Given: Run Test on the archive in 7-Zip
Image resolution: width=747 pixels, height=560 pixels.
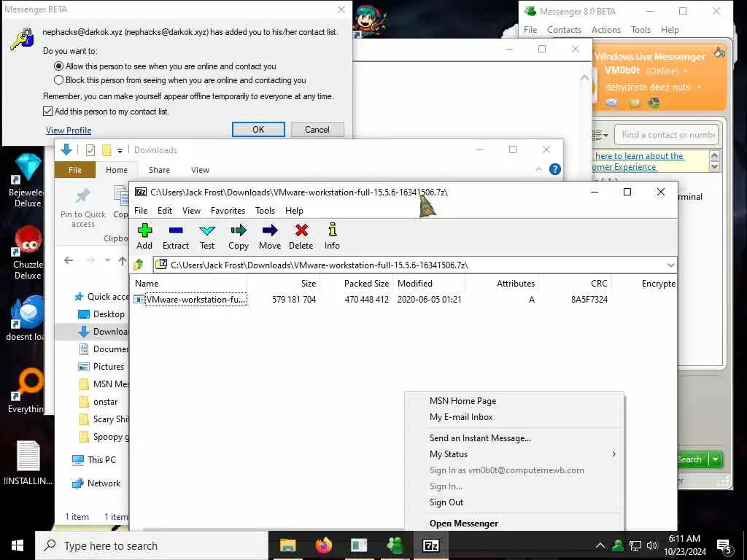Looking at the screenshot, I should point(206,236).
